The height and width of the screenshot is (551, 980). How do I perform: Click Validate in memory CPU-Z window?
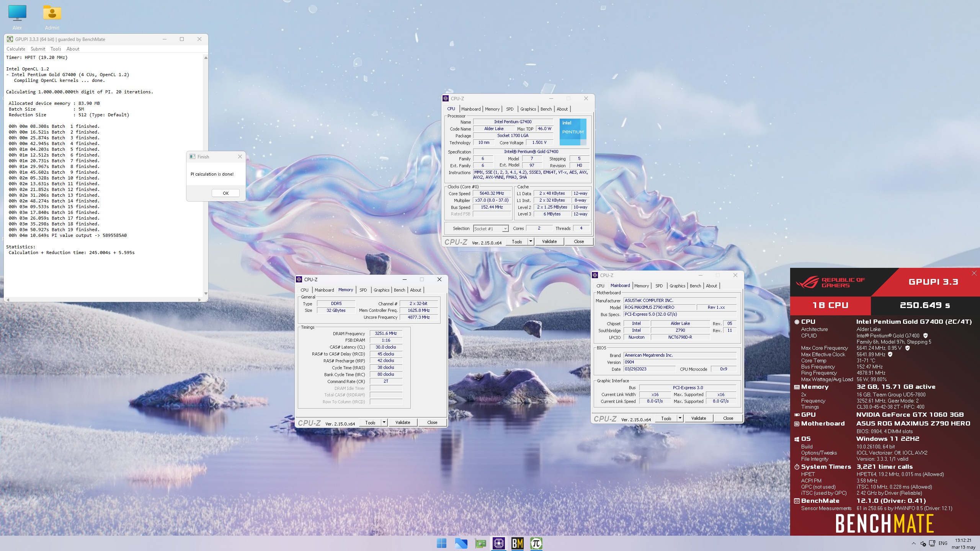click(403, 422)
